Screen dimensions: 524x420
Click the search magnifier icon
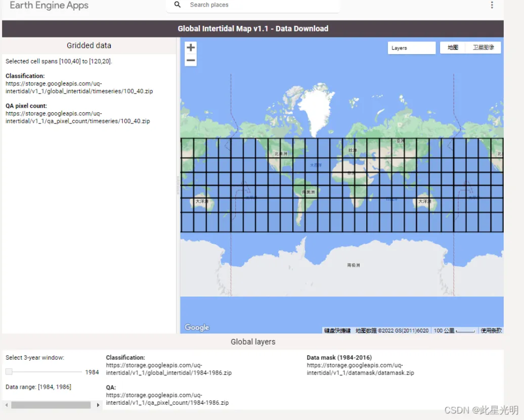(178, 5)
